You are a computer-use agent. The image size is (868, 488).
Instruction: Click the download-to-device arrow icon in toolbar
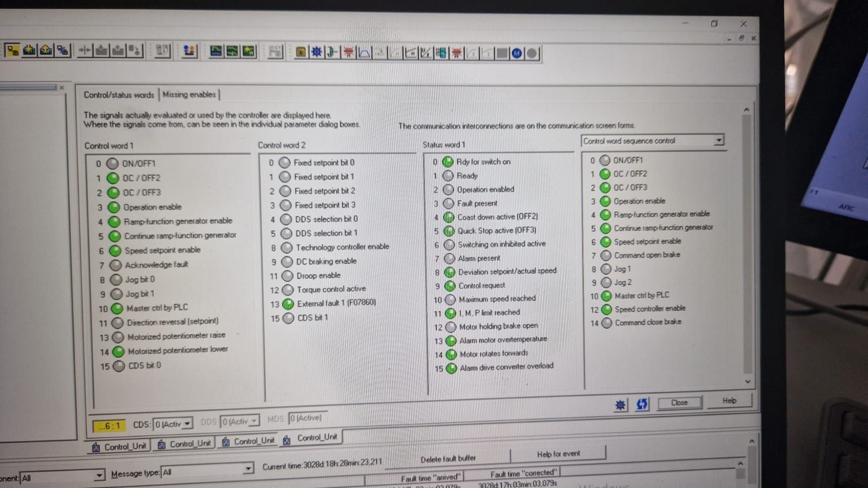pyautogui.click(x=30, y=50)
